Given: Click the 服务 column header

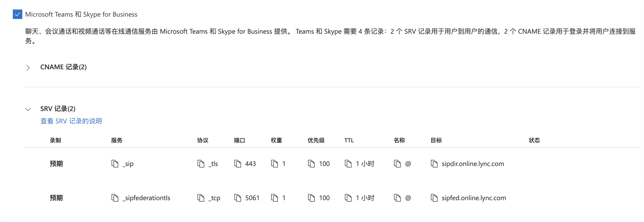Looking at the screenshot, I should pos(117,140).
